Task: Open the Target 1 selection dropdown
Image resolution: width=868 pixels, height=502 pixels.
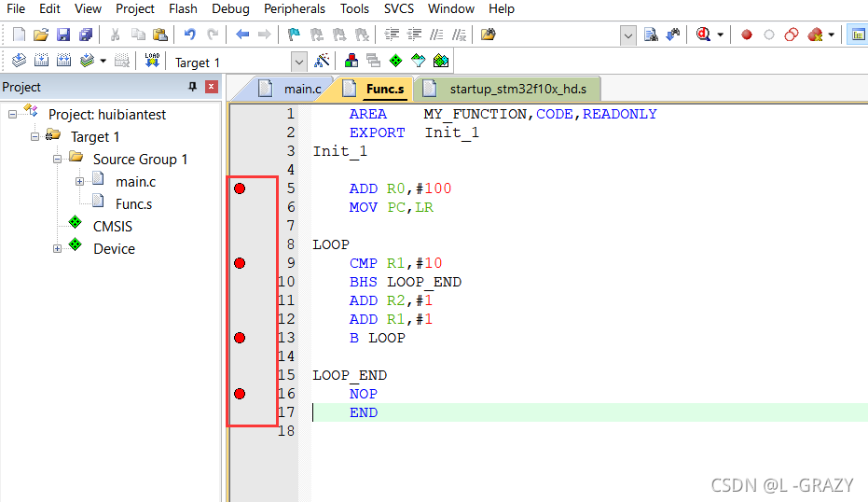Action: (x=299, y=63)
